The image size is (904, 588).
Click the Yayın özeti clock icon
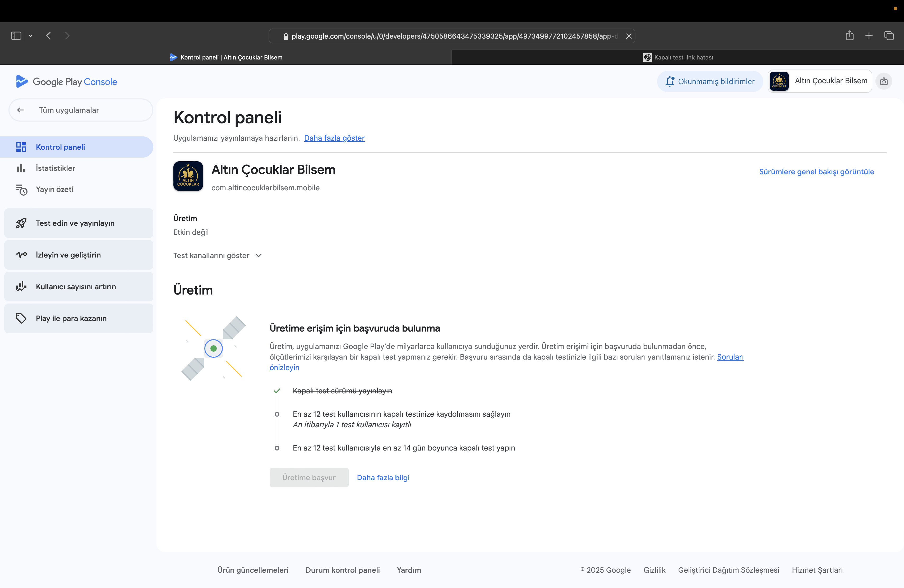click(x=22, y=190)
